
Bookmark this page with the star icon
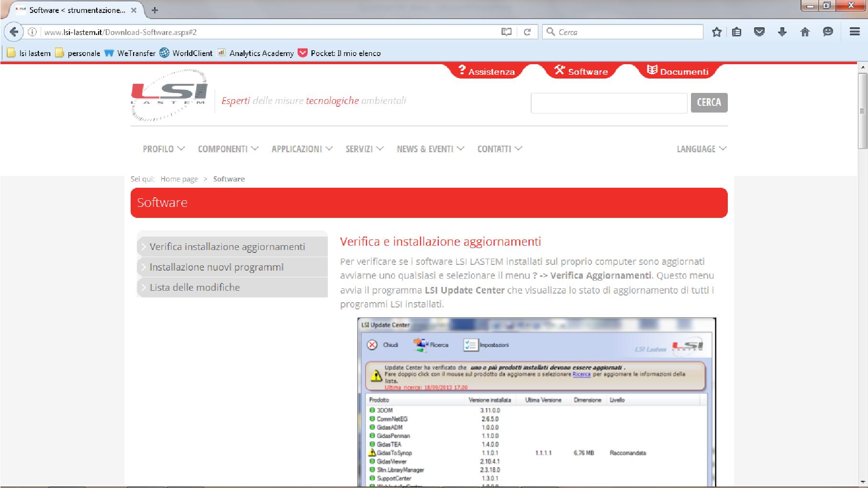[x=716, y=32]
